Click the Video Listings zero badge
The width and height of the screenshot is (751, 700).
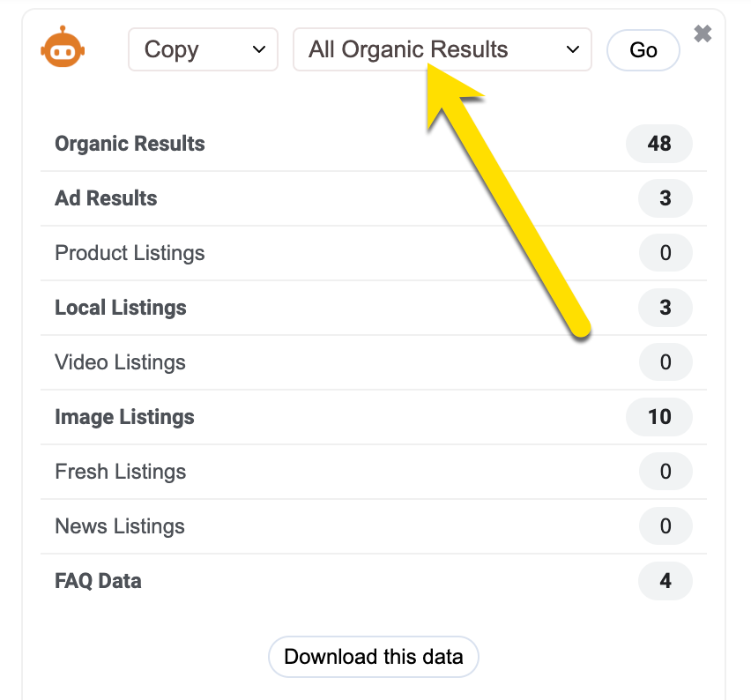[x=665, y=362]
